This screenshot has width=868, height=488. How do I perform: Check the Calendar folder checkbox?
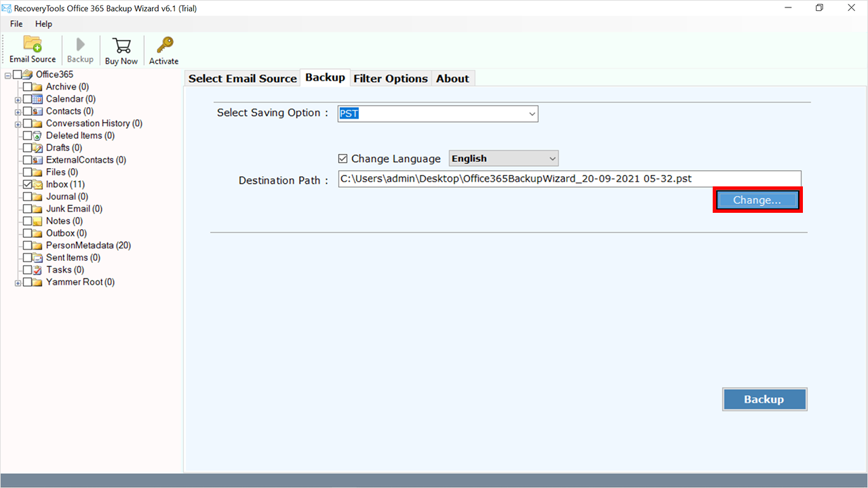(27, 99)
